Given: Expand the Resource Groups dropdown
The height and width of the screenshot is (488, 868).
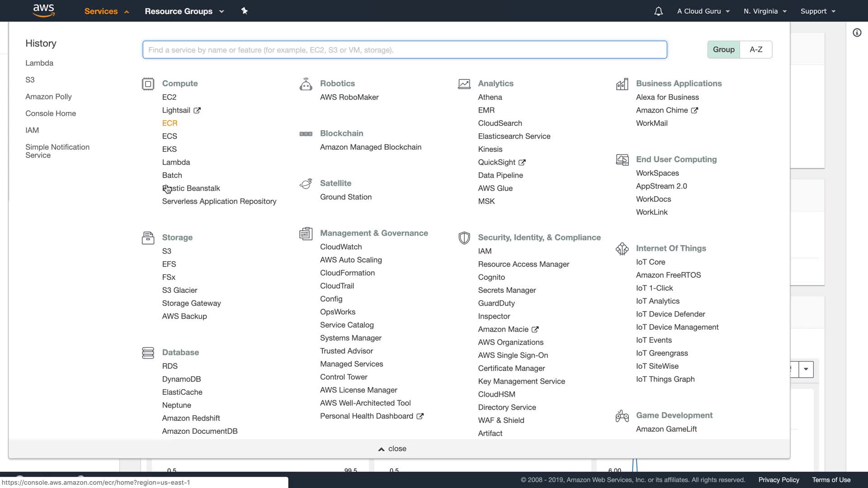Looking at the screenshot, I should [x=184, y=11].
